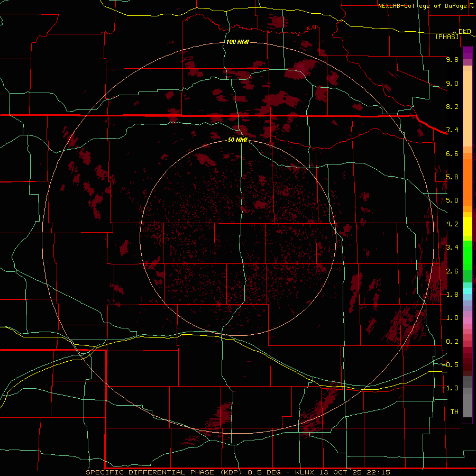Viewport: 476px width, 476px height.
Task: Click the '18 OCT 25' date in the caption
Action: (340, 472)
